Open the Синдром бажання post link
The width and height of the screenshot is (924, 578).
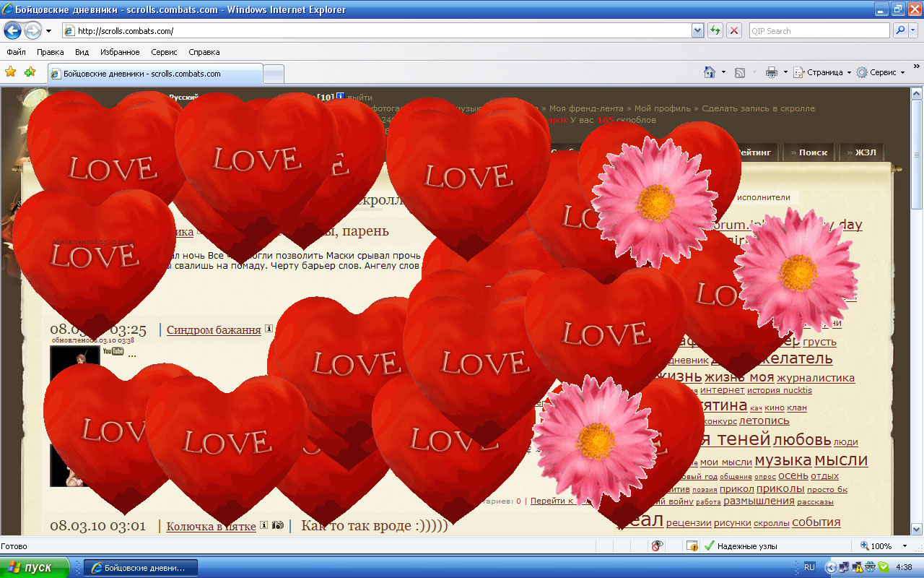pyautogui.click(x=214, y=330)
